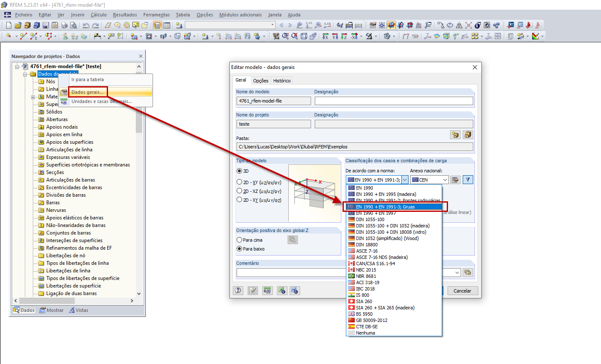The image size is (601, 364).
Task: Select Barras in the navigator tree
Action: click(x=53, y=203)
